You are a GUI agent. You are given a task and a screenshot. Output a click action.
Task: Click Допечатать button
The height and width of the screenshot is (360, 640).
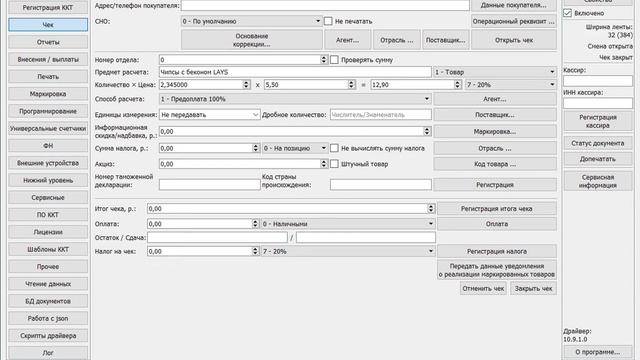pyautogui.click(x=598, y=159)
